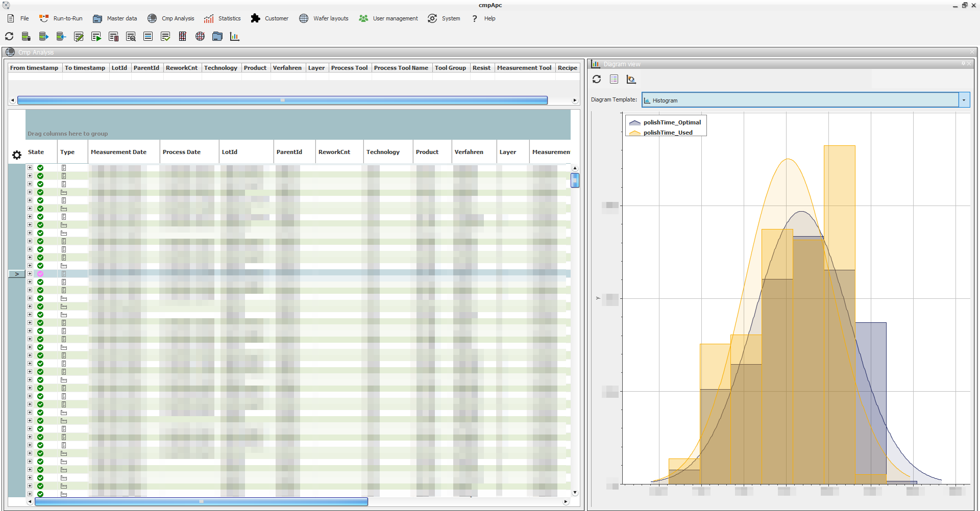Click the data grid's vertical scrollbar thumb
This screenshot has height=511, width=980.
pos(575,180)
